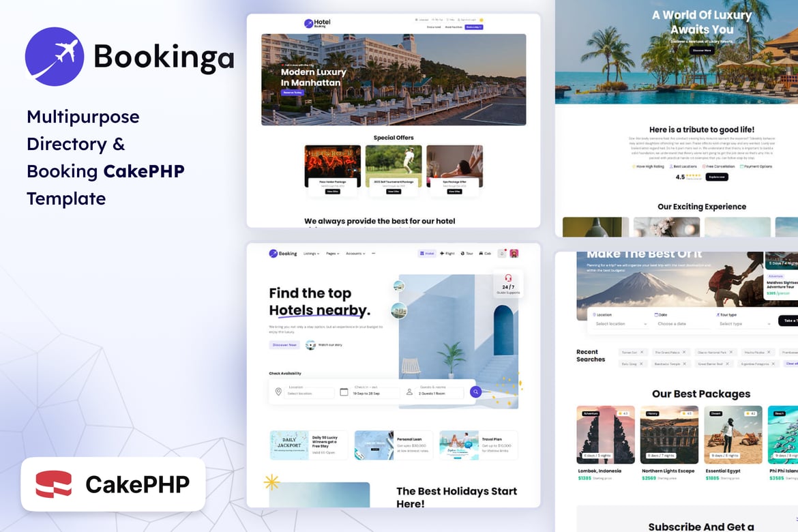
Task: Click the Choose a date field
Action: click(683, 324)
